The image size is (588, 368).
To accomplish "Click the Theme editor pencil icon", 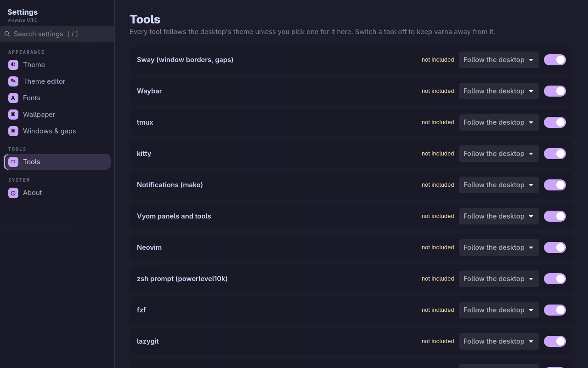I will coord(13,81).
